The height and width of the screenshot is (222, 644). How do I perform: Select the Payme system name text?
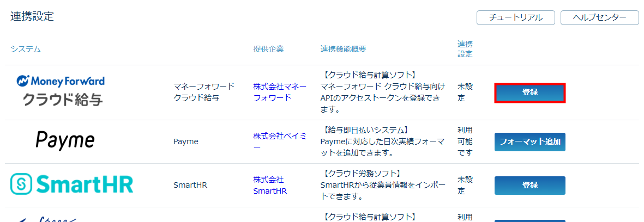(185, 141)
